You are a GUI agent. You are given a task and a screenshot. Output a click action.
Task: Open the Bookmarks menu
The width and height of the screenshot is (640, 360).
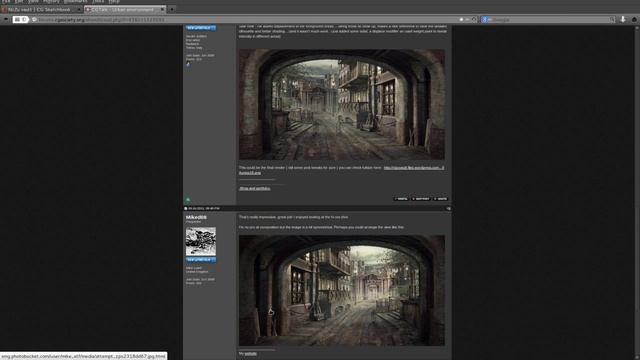click(76, 2)
